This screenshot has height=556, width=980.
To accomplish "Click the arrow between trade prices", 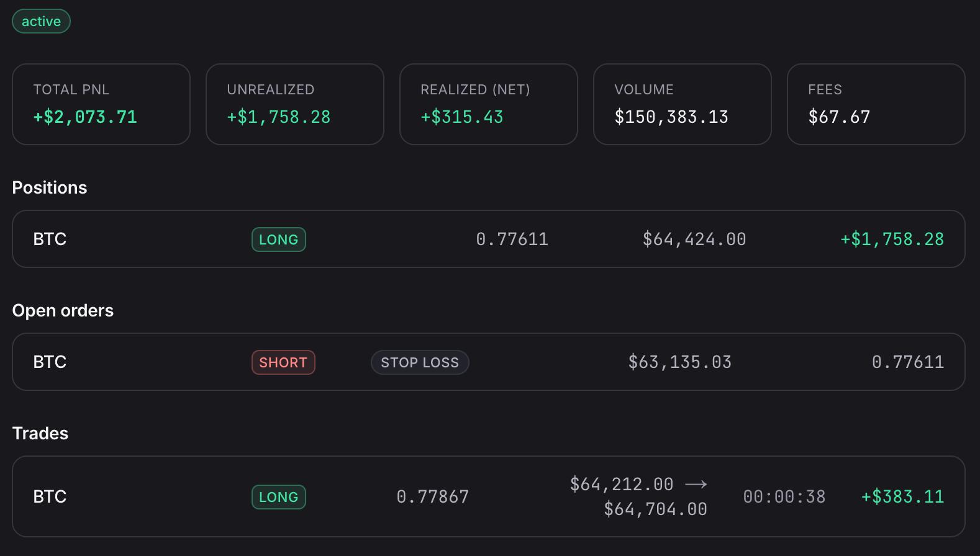I will pos(696,484).
